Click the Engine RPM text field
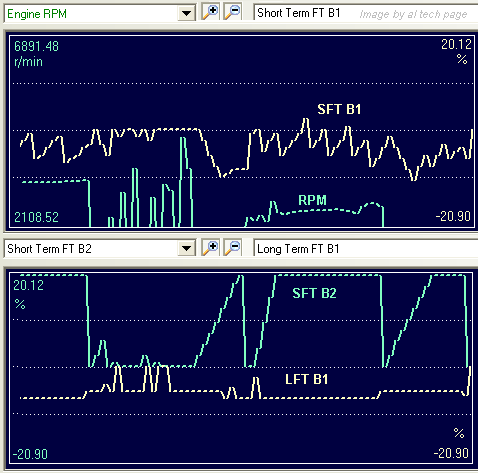This screenshot has width=478, height=473. click(91, 14)
